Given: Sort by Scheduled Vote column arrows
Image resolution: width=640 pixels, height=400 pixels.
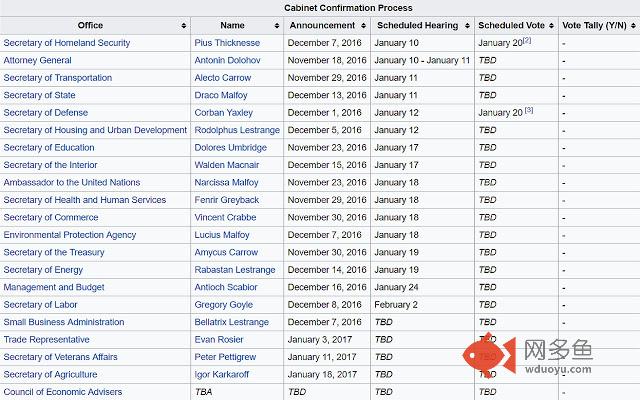Looking at the screenshot, I should (x=551, y=26).
